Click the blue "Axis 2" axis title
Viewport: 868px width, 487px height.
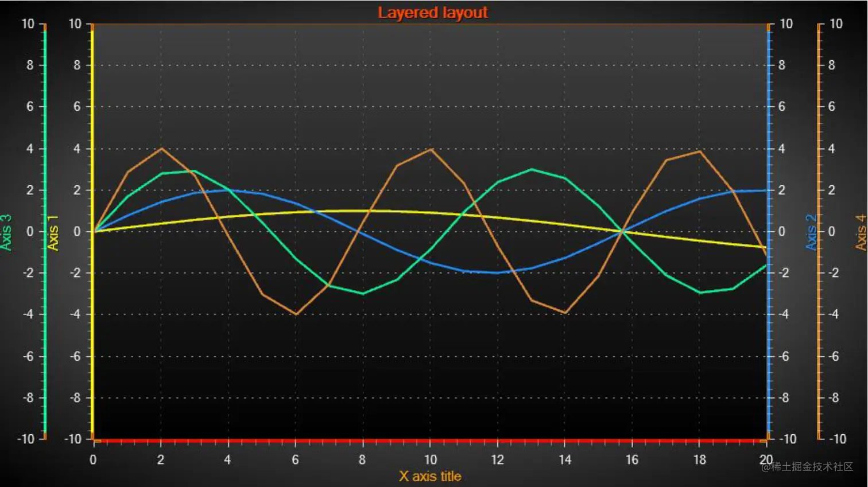(811, 232)
